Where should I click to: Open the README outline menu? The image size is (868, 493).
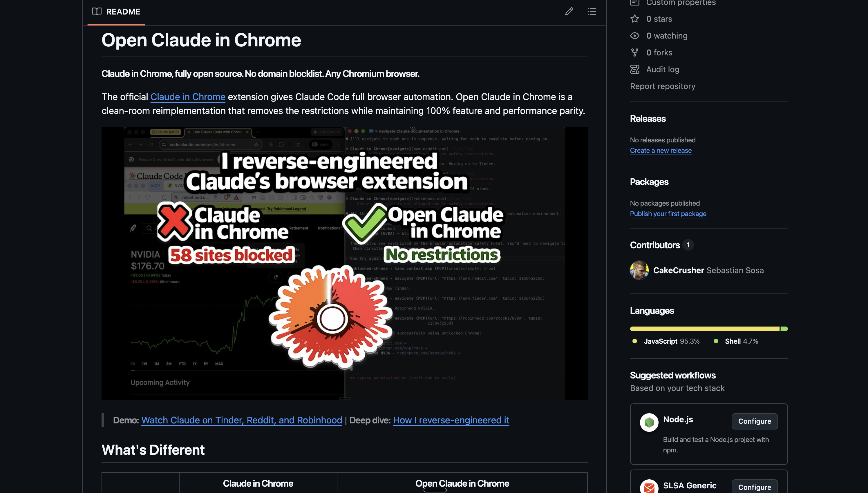pos(592,12)
